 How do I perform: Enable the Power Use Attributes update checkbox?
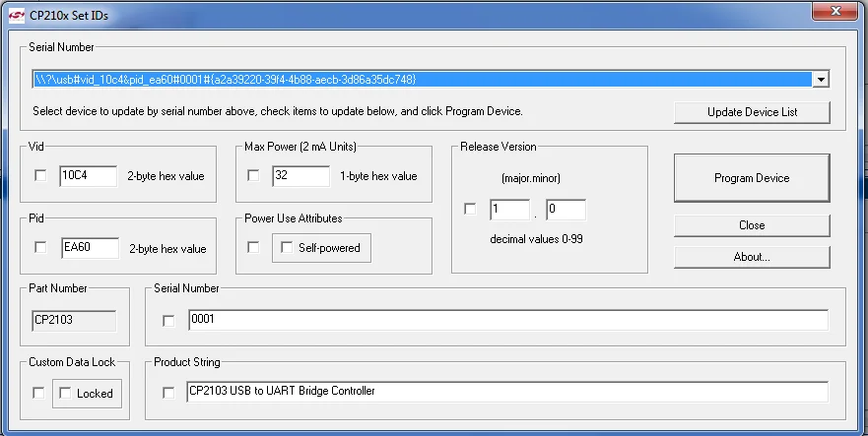pos(253,247)
